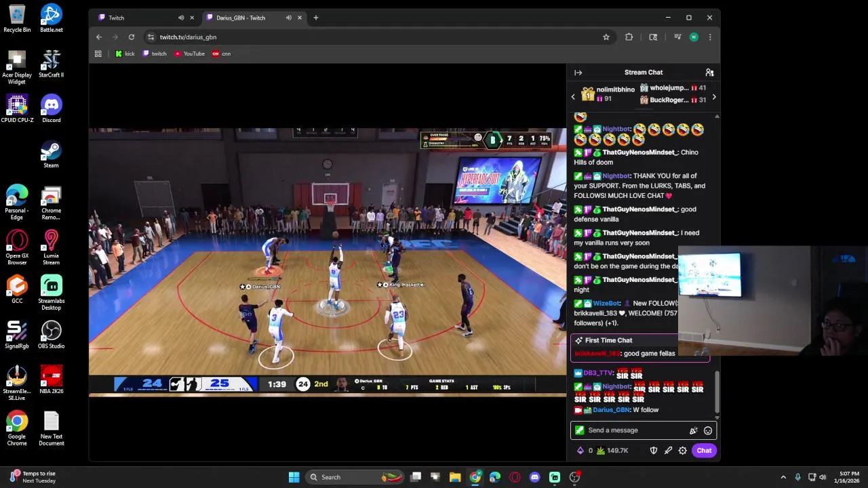Open OBS Studio from the taskbar
868x488 pixels.
575,477
